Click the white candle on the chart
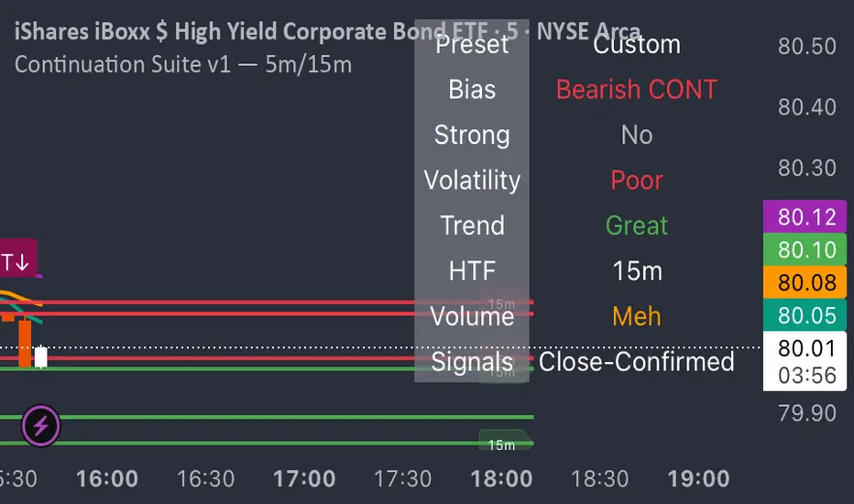The height and width of the screenshot is (504, 854). click(x=40, y=356)
